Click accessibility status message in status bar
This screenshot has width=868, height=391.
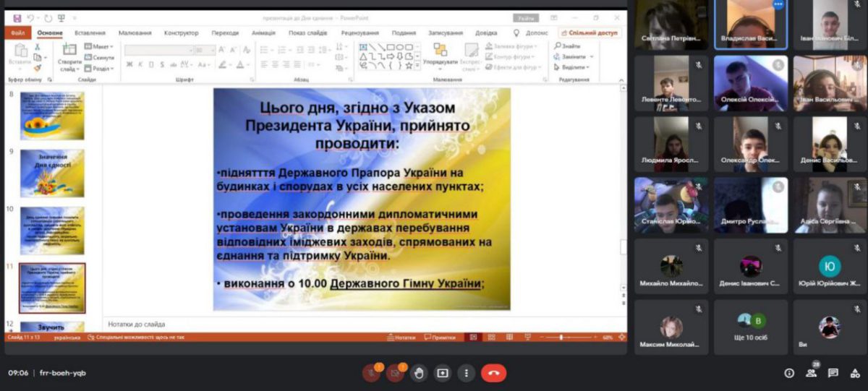pos(135,338)
